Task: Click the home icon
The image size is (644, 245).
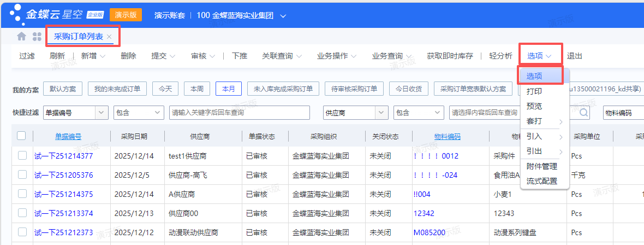Action: [21, 37]
